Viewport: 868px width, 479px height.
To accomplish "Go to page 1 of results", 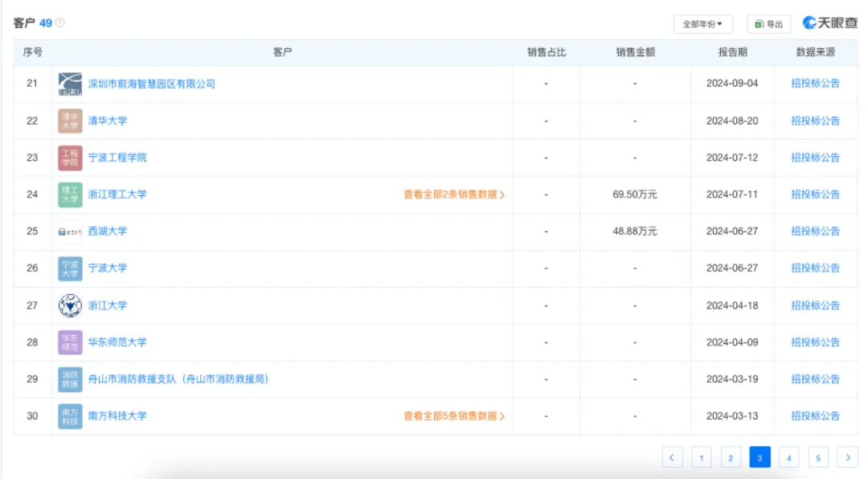I will (x=701, y=456).
